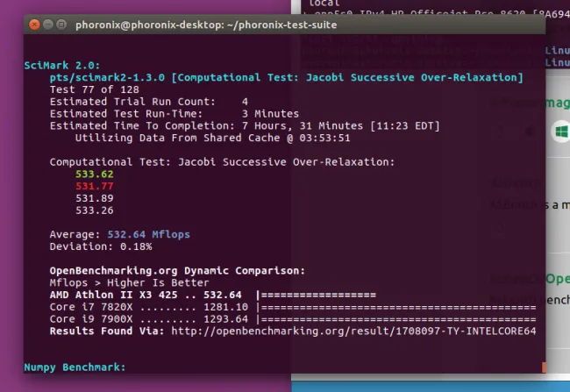Screen dimensions: 570x392
Task: Click the 'Test 77 of 128' line
Action: [x=94, y=89]
